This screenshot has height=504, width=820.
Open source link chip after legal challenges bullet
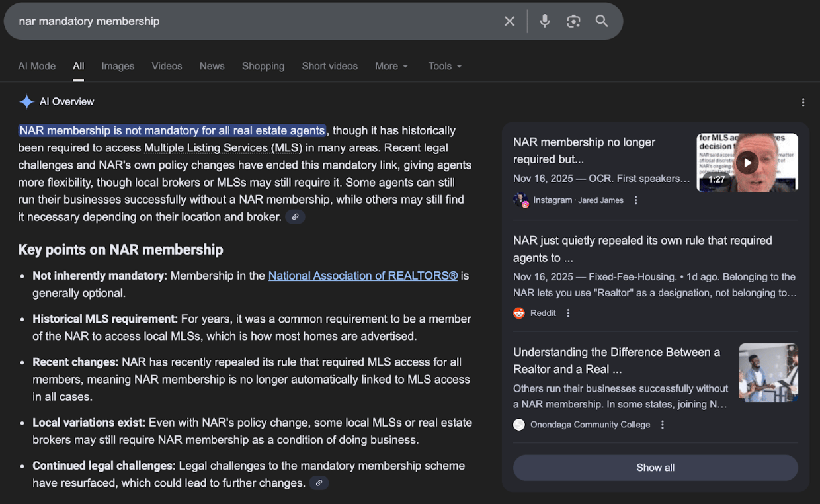click(319, 483)
